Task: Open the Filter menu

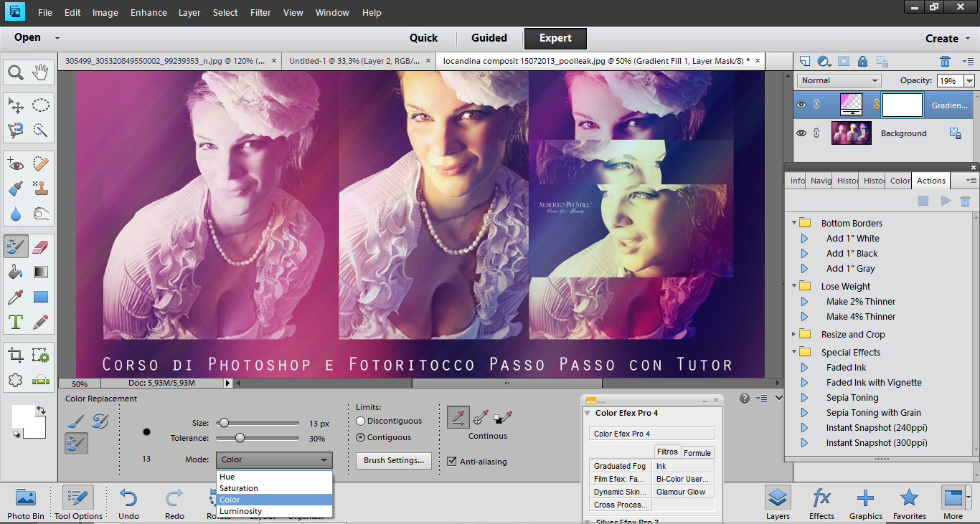Action: click(260, 13)
